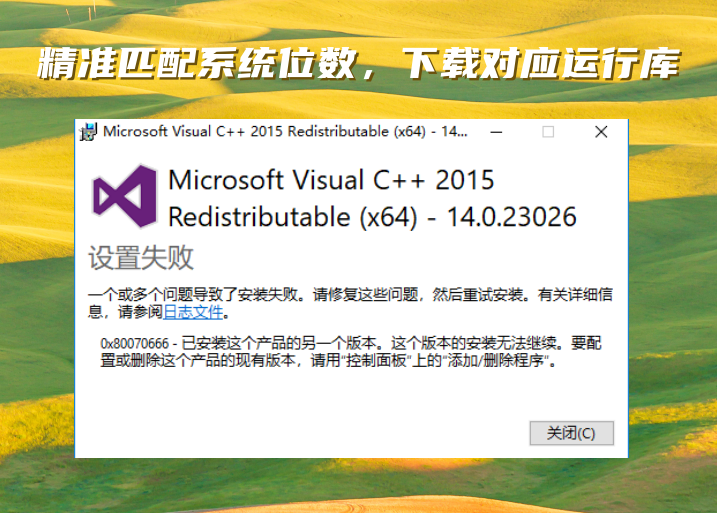Select the 0x80070666 error code text
Viewport: 717px width, 513px height.
tap(134, 343)
